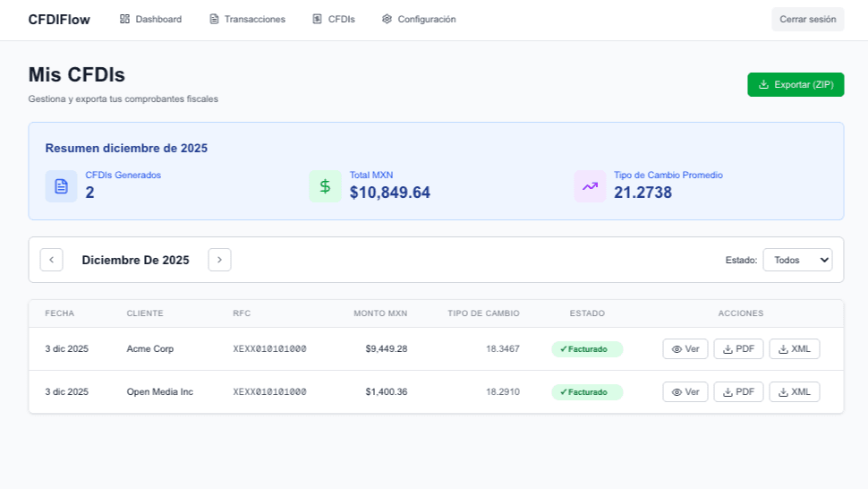Download PDF for Open Media Inc
The image size is (868, 489).
pos(738,392)
